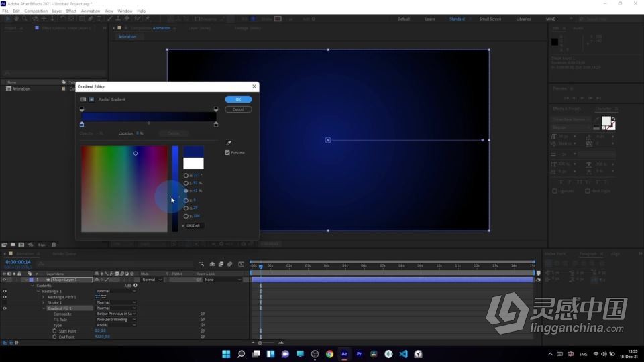Click the left color stop on the gradient bar
Image resolution: width=644 pixels, height=362 pixels.
pyautogui.click(x=82, y=124)
